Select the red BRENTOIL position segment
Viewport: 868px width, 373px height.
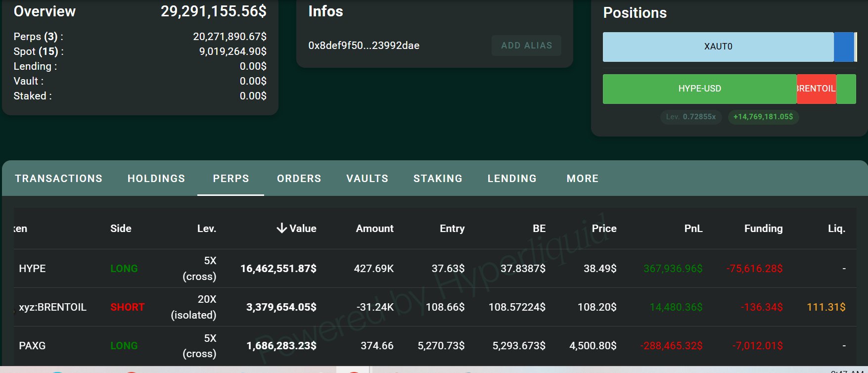816,89
